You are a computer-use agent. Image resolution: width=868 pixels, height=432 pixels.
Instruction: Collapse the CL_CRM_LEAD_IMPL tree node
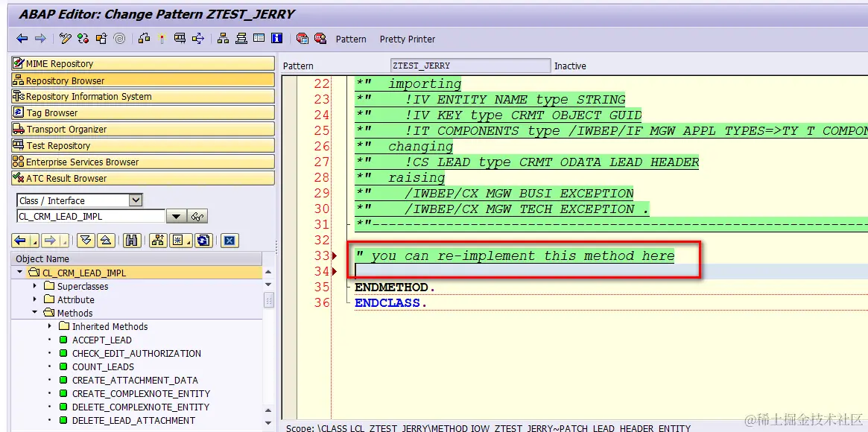point(20,272)
